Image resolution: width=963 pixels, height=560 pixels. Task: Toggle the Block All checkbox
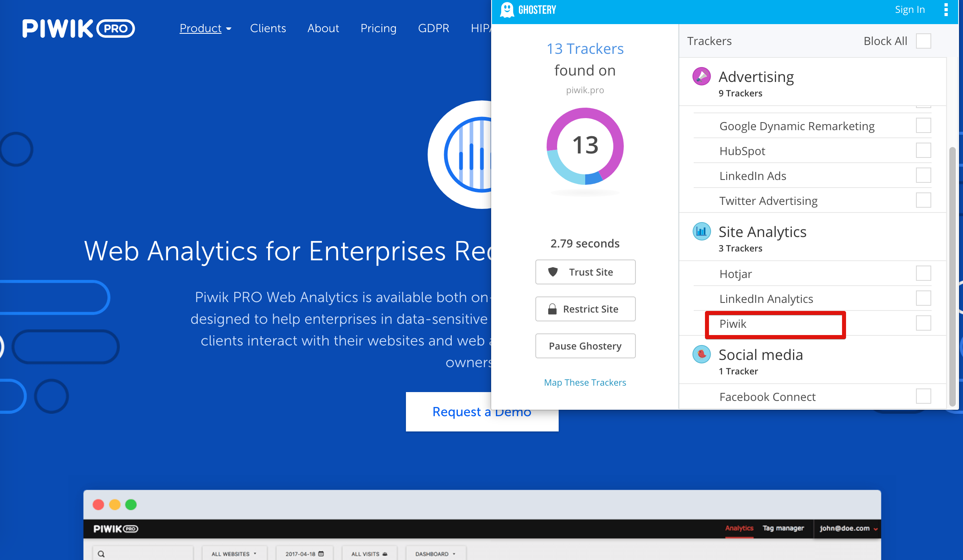[x=924, y=41]
